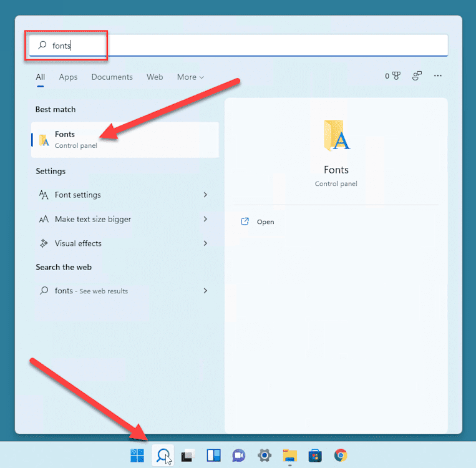Image resolution: width=476 pixels, height=468 pixels.
Task: Click the Visual effects sparkle icon
Action: coord(44,243)
